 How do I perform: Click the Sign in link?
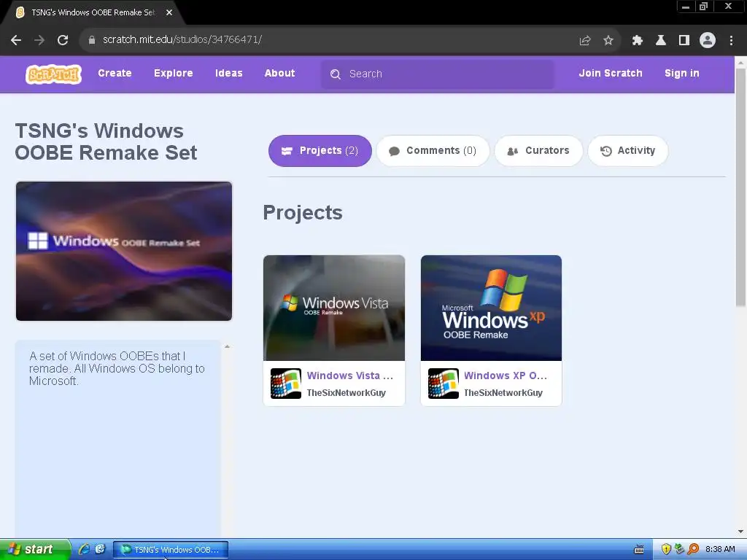pos(682,74)
